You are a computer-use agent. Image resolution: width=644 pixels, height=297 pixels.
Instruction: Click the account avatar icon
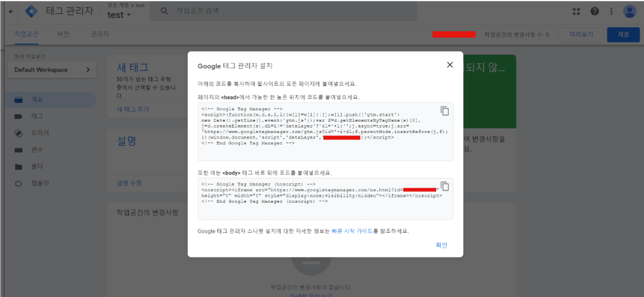tap(630, 11)
